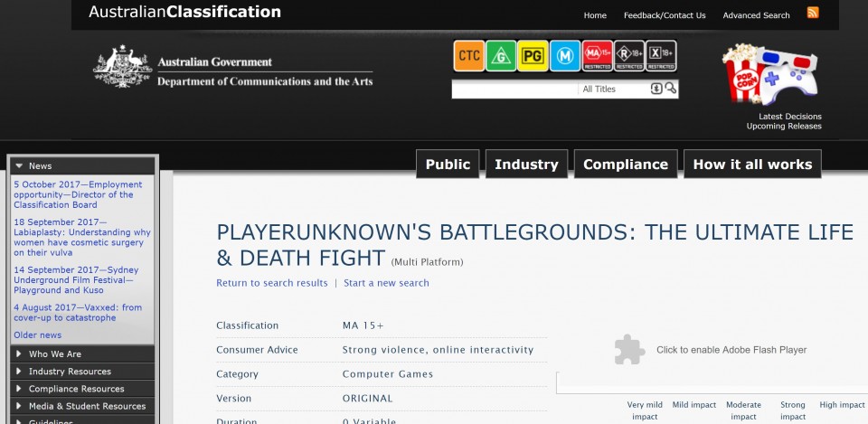Click the popcorn and game controller image

[769, 75]
